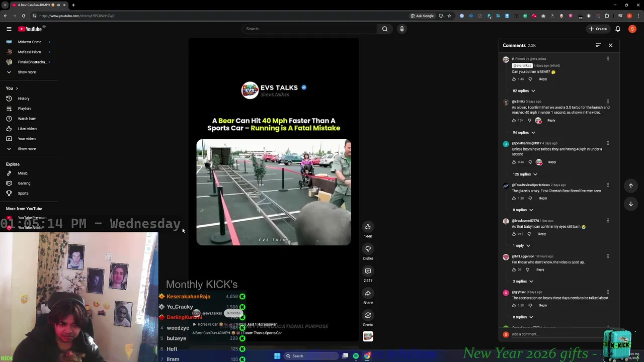The height and width of the screenshot is (362, 644).
Task: Open the Windows Start button
Action: click(277, 356)
